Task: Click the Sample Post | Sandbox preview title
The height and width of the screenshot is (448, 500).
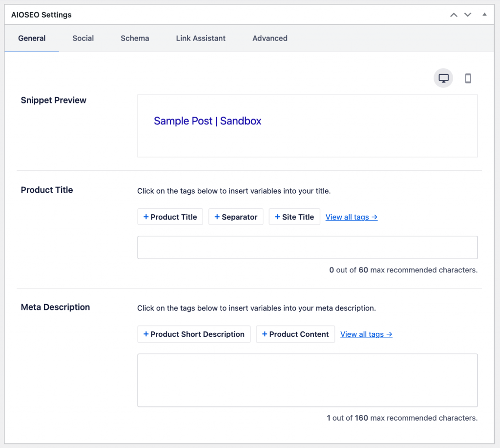Action: point(207,121)
